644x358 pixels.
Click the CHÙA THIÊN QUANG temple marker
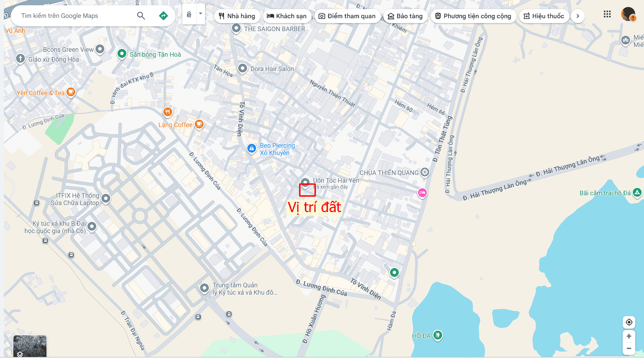click(x=425, y=172)
